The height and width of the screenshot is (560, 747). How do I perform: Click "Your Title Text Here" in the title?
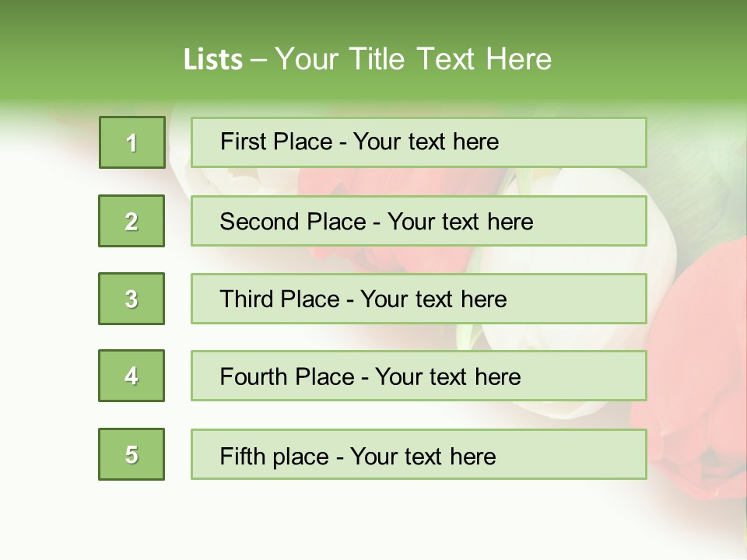(x=413, y=59)
